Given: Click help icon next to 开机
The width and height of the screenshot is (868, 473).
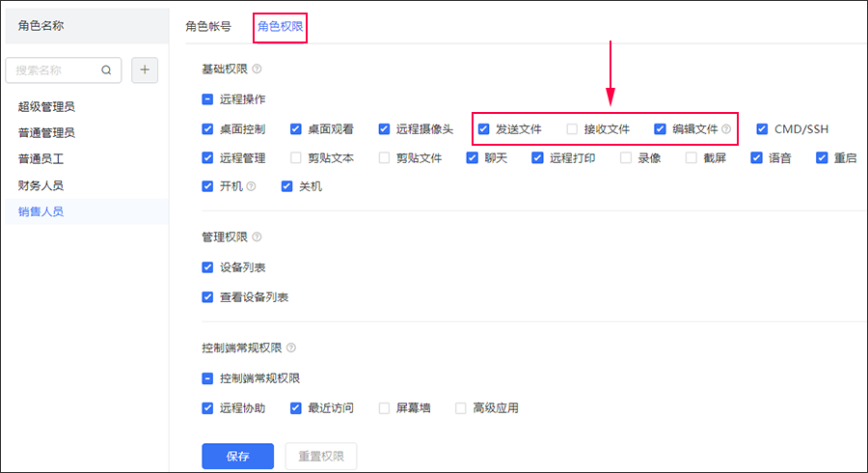Looking at the screenshot, I should click(x=252, y=186).
